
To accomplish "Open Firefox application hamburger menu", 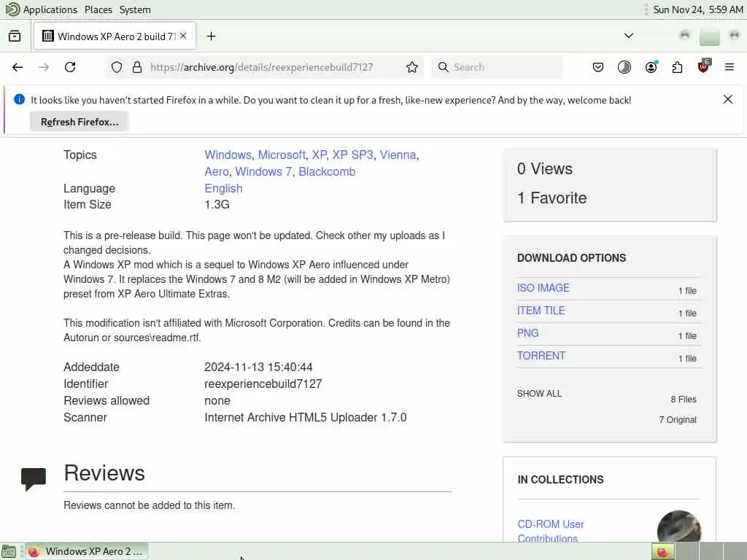I will point(729,67).
